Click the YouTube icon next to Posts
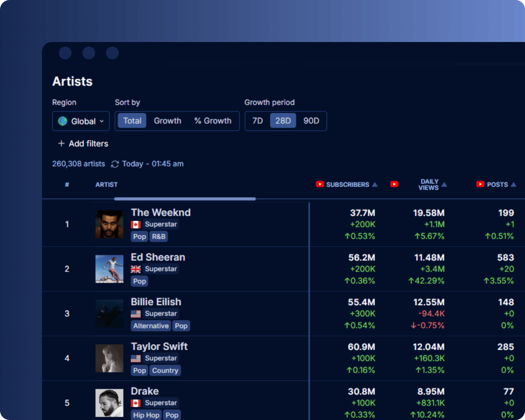 pos(480,184)
